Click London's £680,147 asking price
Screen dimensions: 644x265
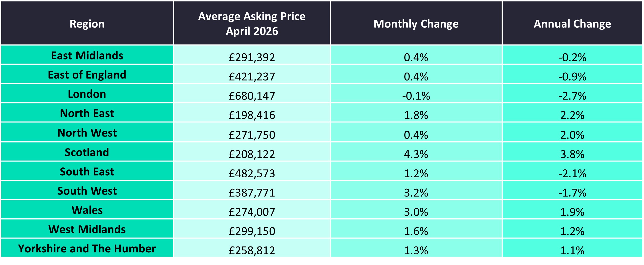252,96
